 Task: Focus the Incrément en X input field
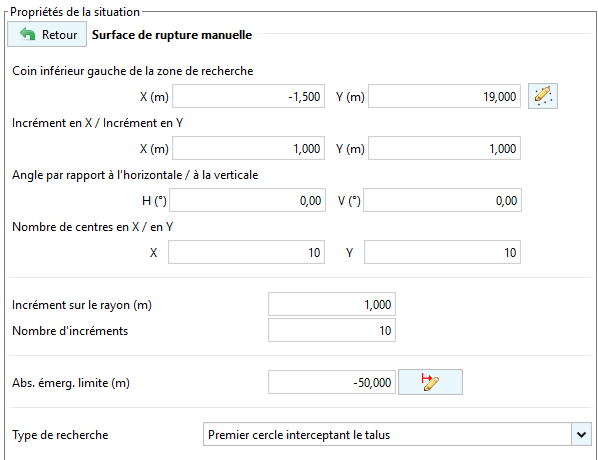pos(248,148)
